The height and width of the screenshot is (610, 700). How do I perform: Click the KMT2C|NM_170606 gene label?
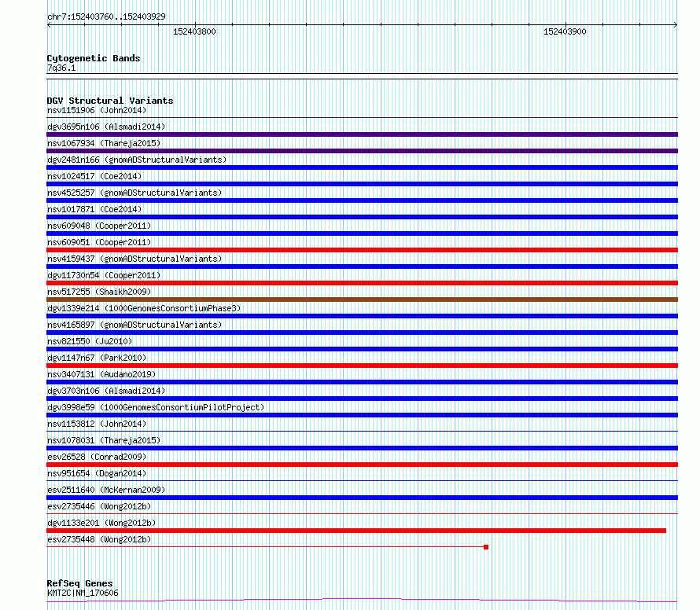83,593
